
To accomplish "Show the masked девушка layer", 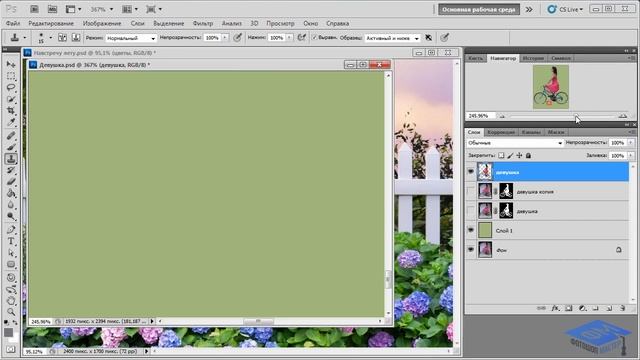I will tap(471, 211).
